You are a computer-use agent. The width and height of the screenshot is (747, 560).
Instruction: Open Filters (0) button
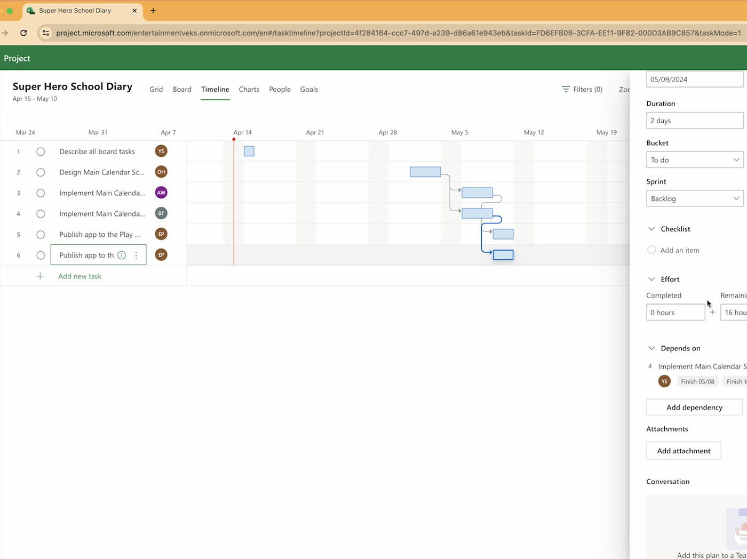[x=582, y=89]
